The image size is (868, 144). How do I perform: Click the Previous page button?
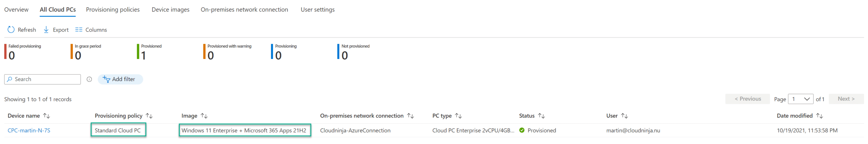pos(747,99)
